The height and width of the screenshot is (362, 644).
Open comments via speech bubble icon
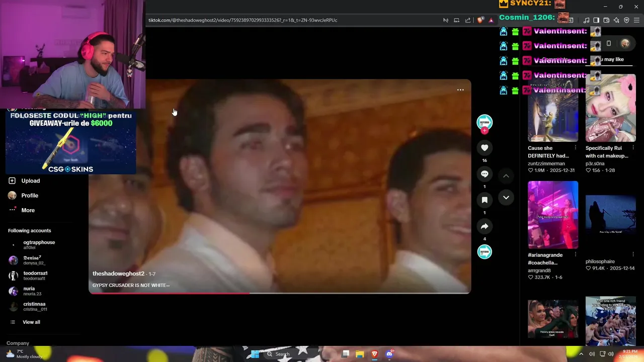pos(485,174)
